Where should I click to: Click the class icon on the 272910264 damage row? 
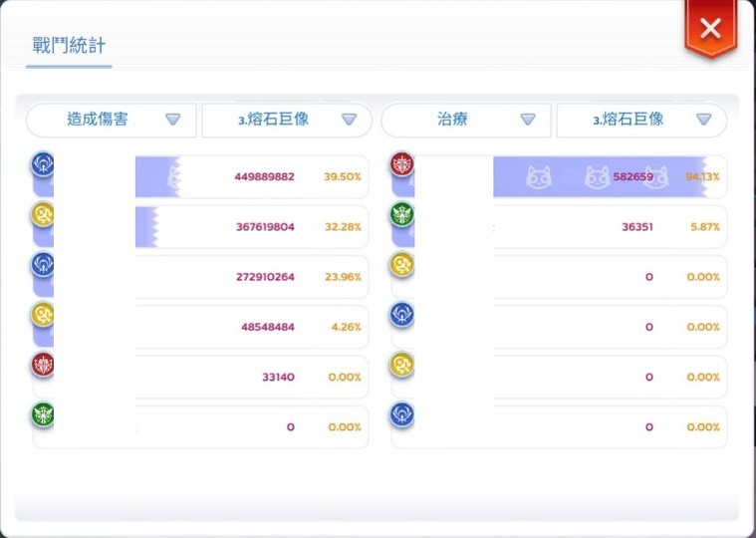tap(43, 264)
